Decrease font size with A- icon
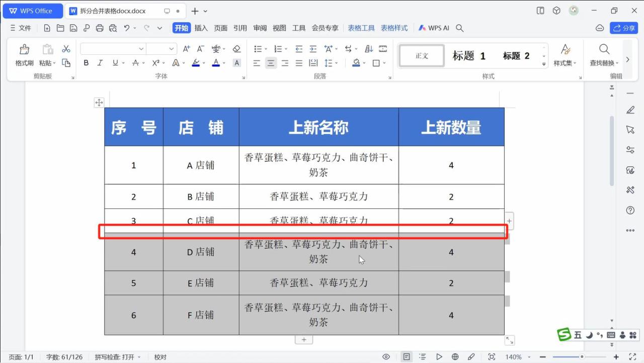The image size is (644, 363). coord(200,49)
